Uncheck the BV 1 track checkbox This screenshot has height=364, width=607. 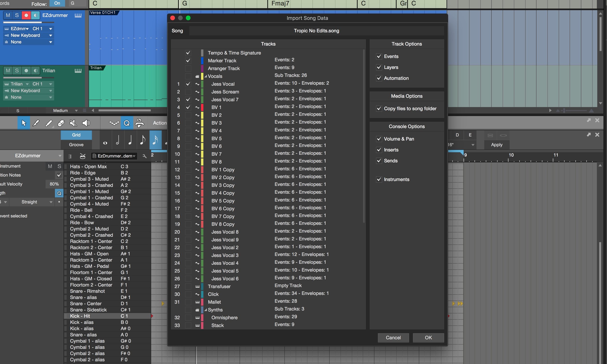click(188, 107)
